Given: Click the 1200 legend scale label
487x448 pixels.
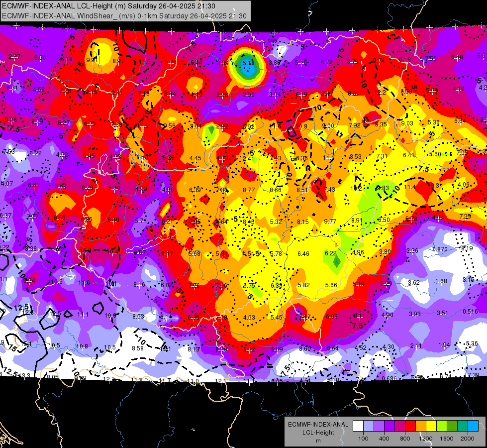Looking at the screenshot, I should [x=426, y=439].
